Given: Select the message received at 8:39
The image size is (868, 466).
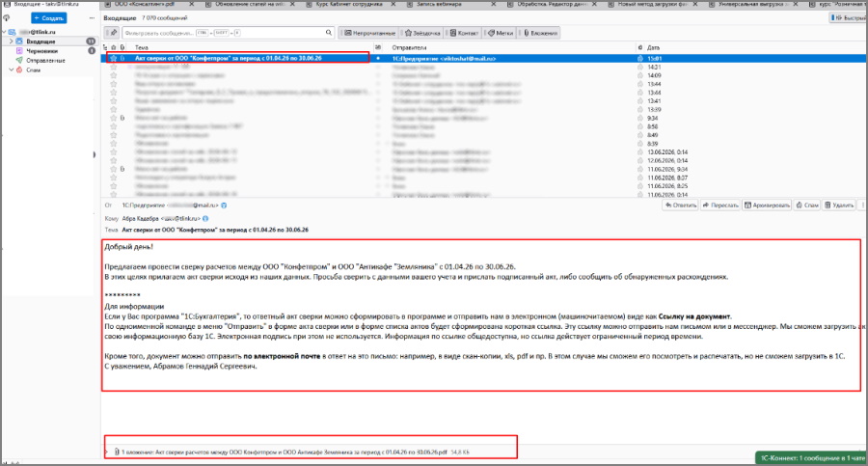Looking at the screenshot, I should 484,144.
